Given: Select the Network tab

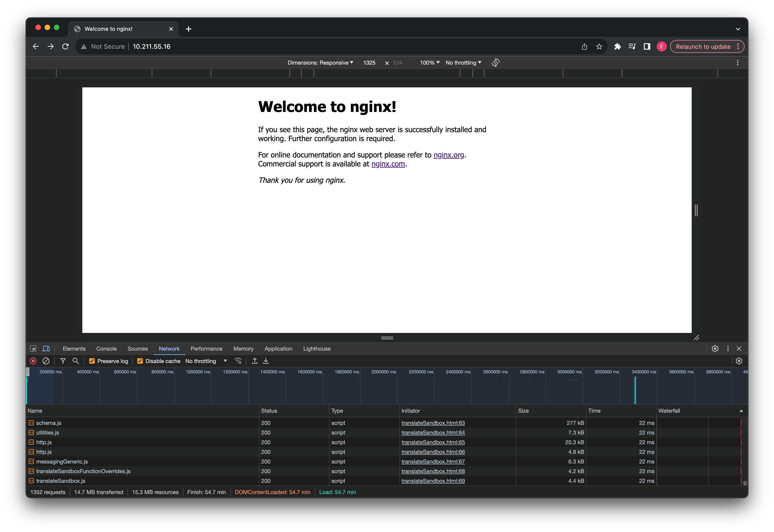Looking at the screenshot, I should [169, 349].
